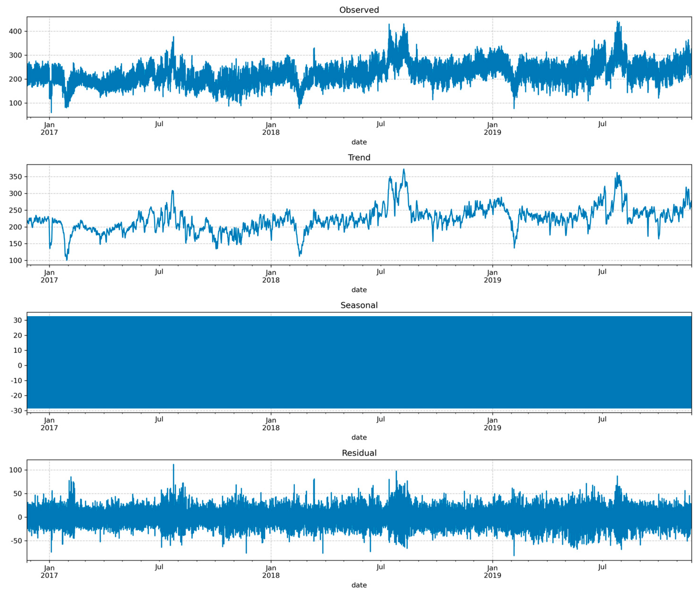Click Jan 2019 label under Observed plot

(492, 129)
